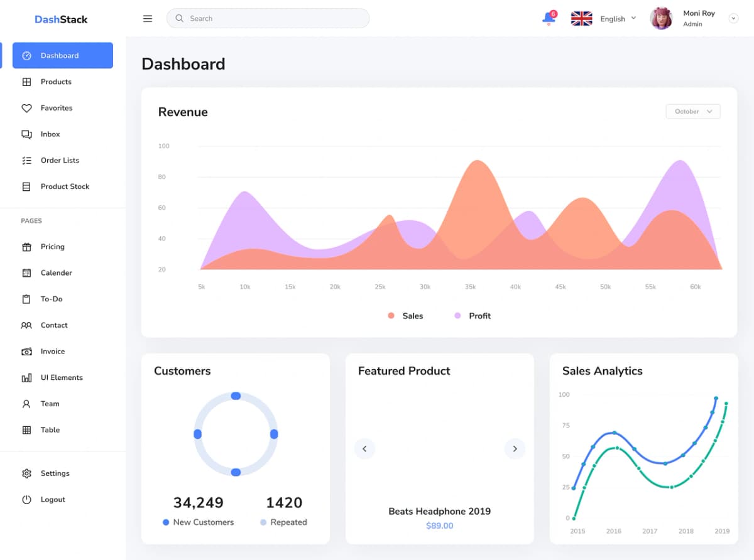Click the UI Elements bar-chart icon
Screen dimensions: 754x560
26,378
